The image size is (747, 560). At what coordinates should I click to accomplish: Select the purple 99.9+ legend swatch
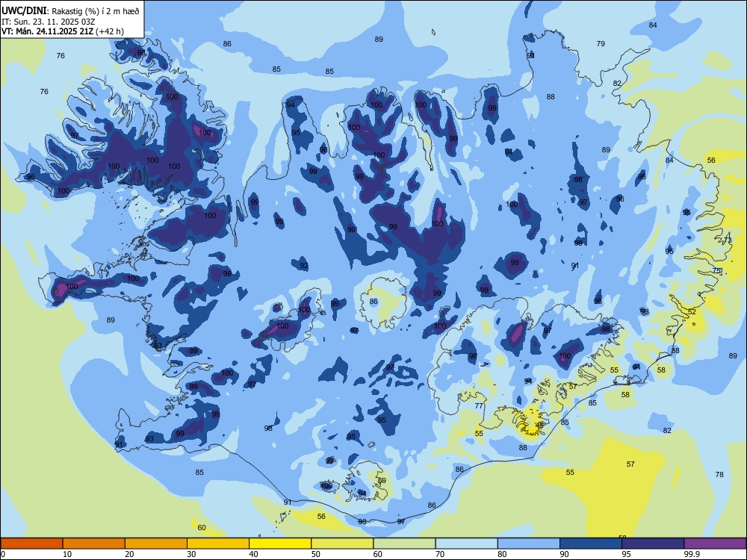click(715, 544)
